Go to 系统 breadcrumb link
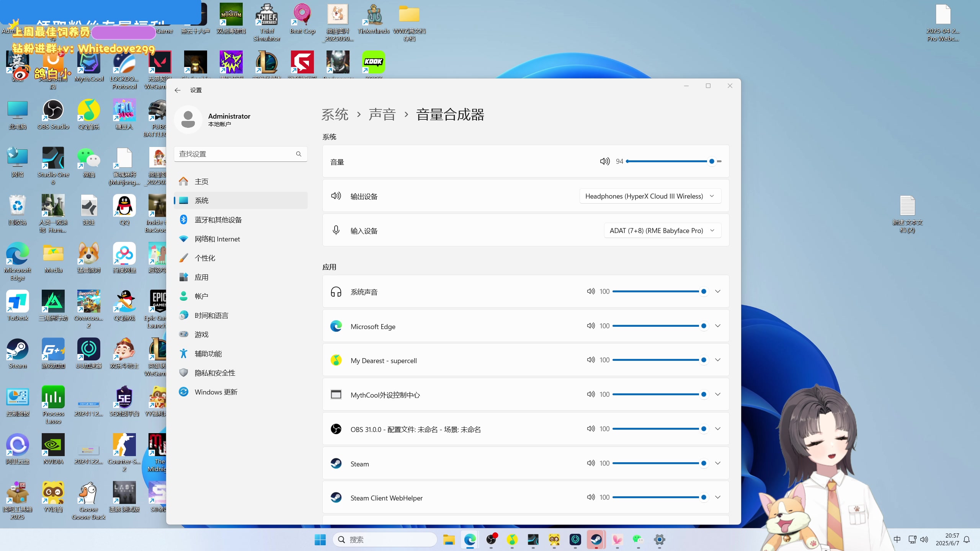 pyautogui.click(x=335, y=114)
